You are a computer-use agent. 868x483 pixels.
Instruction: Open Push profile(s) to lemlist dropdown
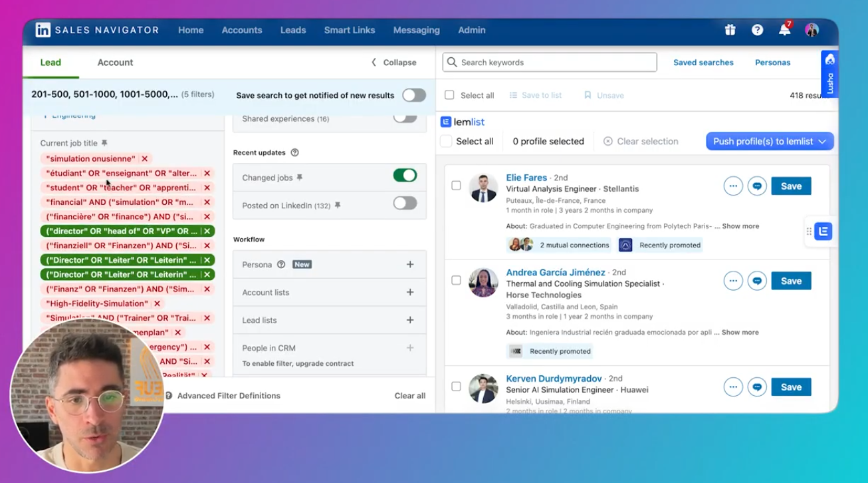(x=770, y=141)
